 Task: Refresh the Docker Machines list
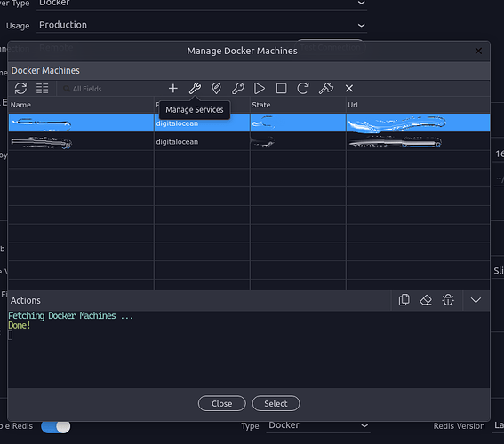pos(21,88)
